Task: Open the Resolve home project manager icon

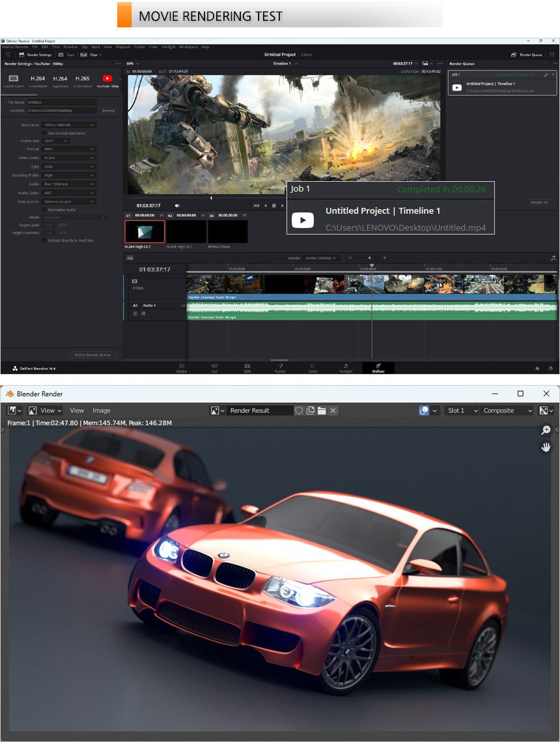Action: (x=537, y=368)
